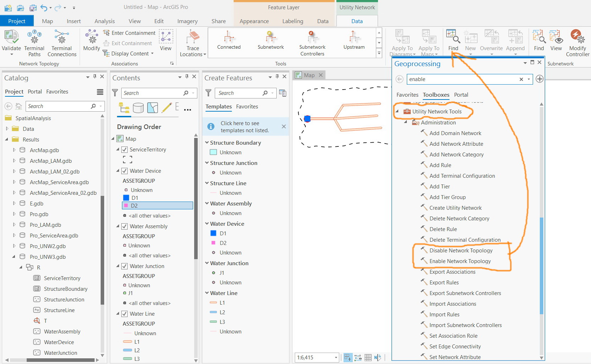Collapse the Structure Boundary template group

tap(207, 143)
